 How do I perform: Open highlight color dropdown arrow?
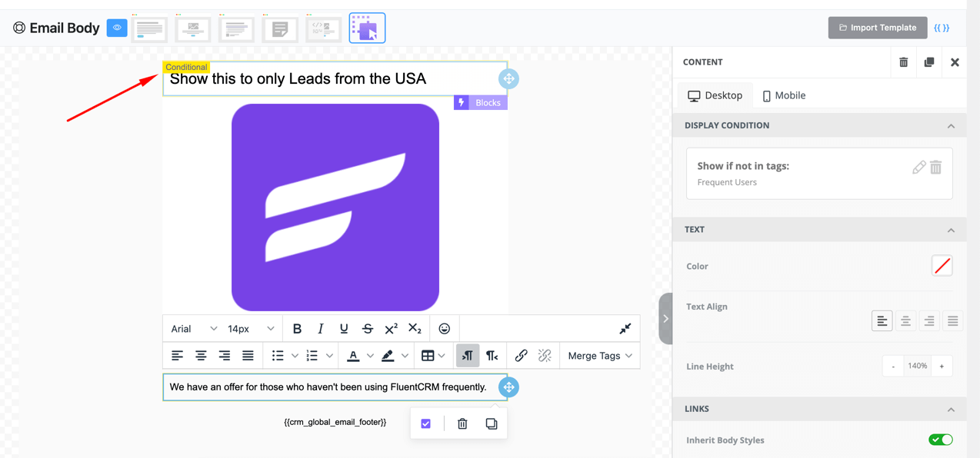tap(405, 356)
